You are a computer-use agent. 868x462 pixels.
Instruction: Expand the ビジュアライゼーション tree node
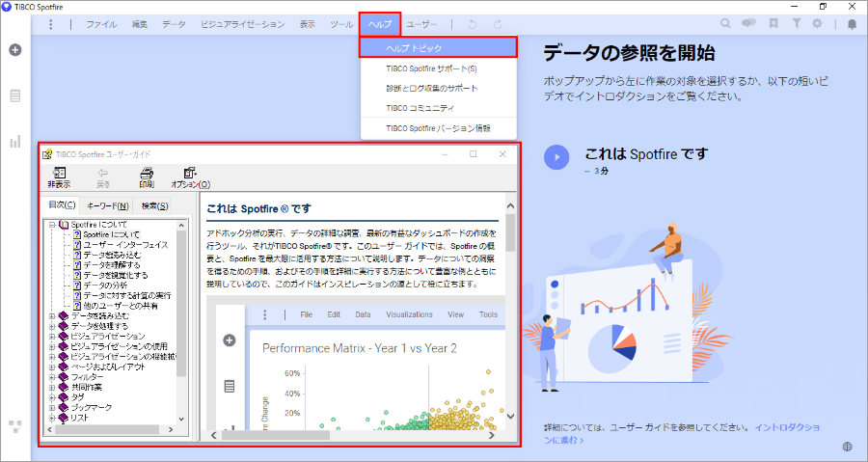(x=52, y=337)
